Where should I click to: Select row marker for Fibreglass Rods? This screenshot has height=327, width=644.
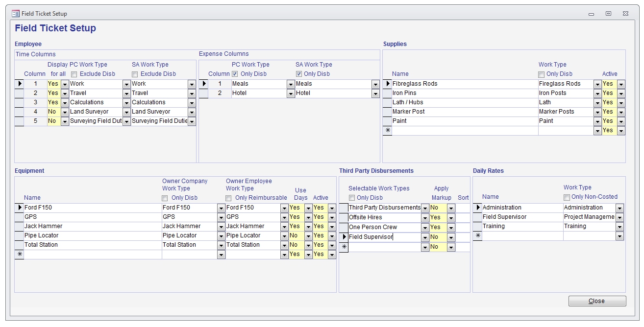(387, 84)
